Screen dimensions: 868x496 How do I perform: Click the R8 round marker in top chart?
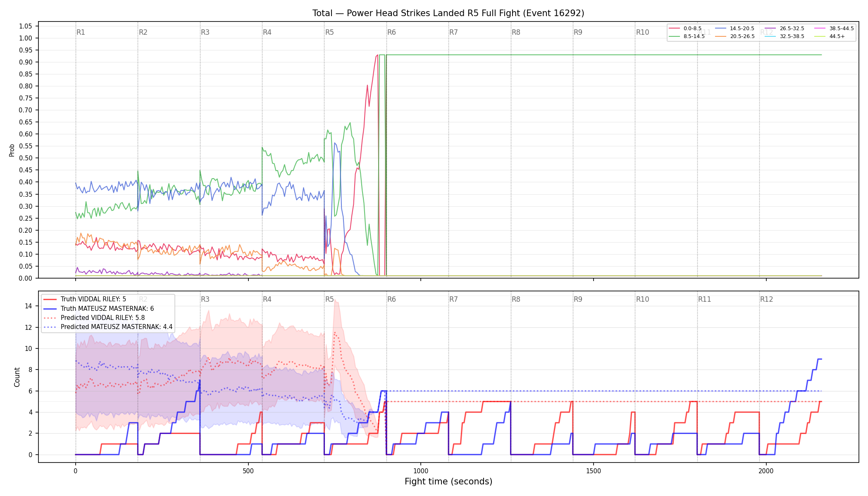[x=516, y=32]
